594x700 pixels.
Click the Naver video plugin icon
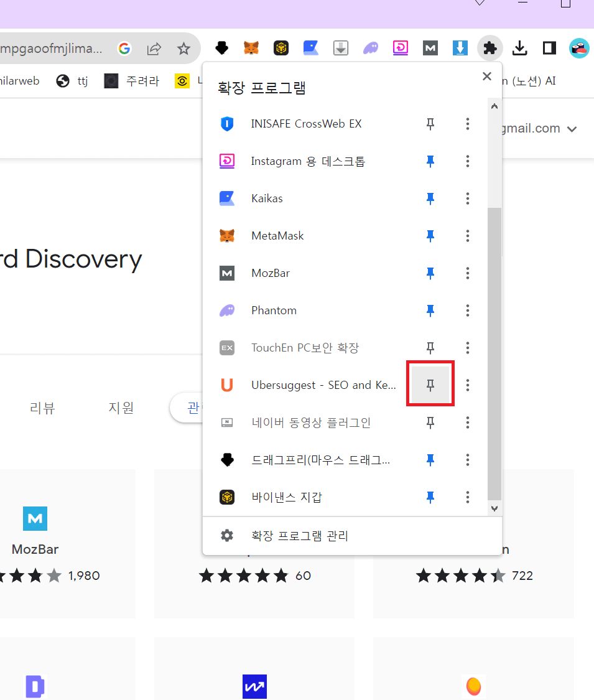point(227,422)
